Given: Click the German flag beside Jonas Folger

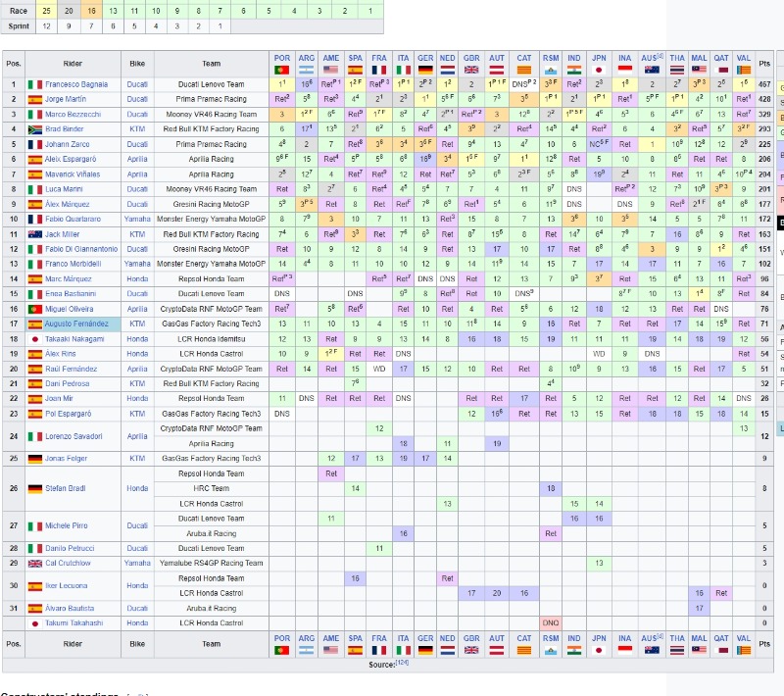Looking at the screenshot, I should (x=35, y=459).
